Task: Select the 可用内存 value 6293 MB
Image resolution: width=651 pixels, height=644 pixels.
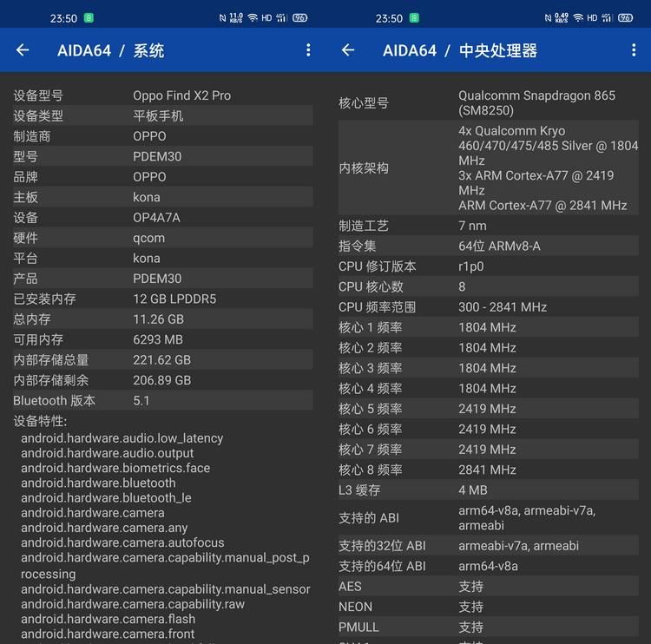Action: (158, 339)
